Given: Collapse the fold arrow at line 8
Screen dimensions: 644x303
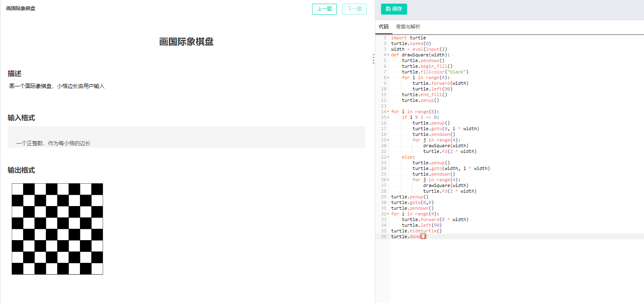Looking at the screenshot, I should (388, 78).
